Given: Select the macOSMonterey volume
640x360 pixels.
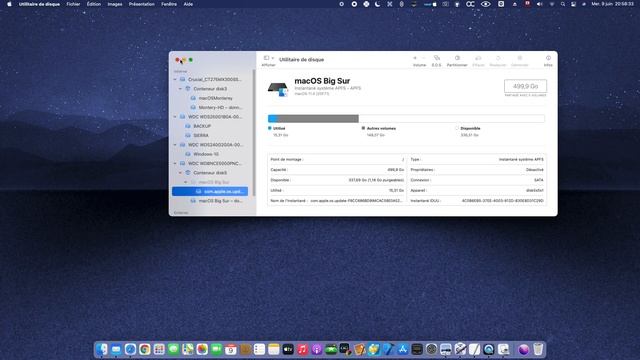Looking at the screenshot, I should 210,98.
